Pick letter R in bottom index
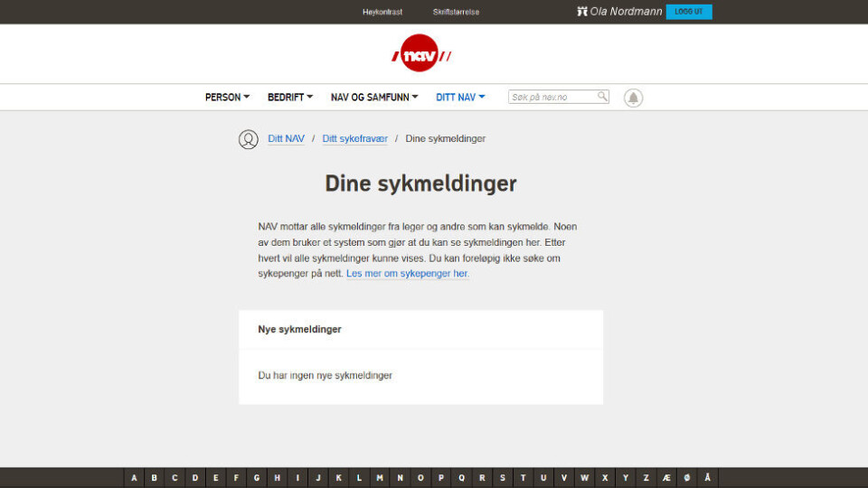 [482, 477]
